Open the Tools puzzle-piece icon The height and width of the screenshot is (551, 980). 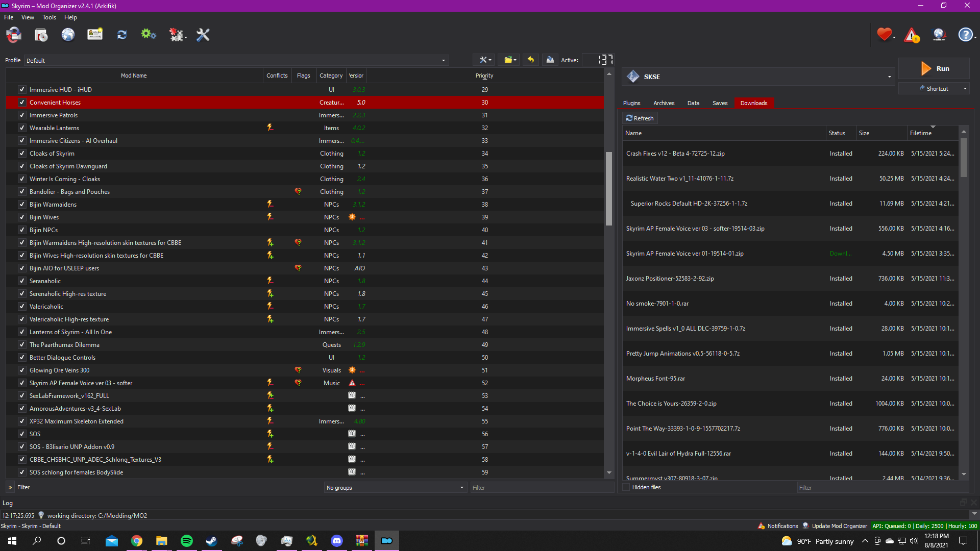(177, 35)
